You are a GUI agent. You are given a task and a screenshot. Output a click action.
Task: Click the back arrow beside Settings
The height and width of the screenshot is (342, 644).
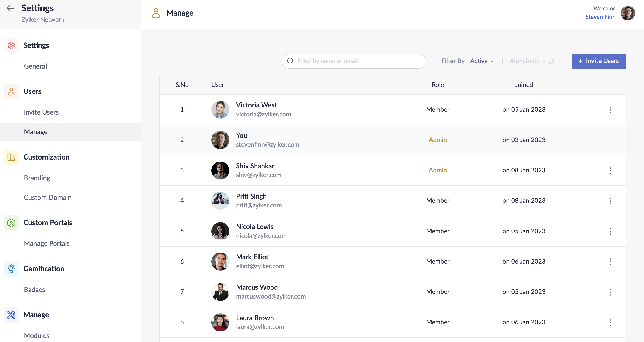(x=10, y=8)
